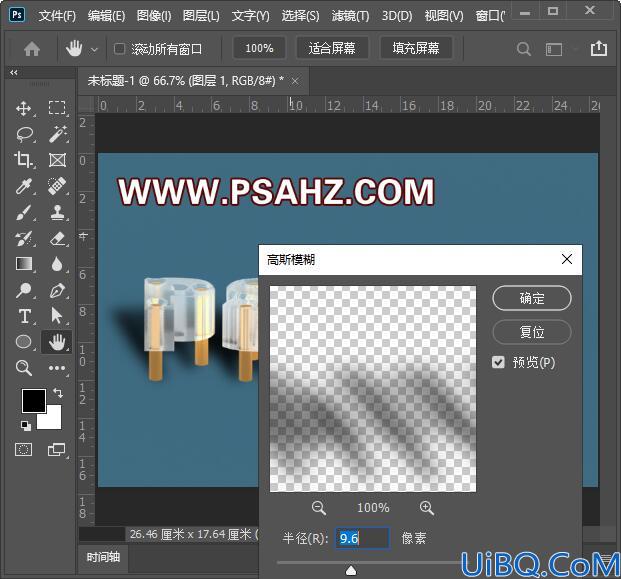Click the document size status bar
The image size is (621, 579).
[x=193, y=534]
